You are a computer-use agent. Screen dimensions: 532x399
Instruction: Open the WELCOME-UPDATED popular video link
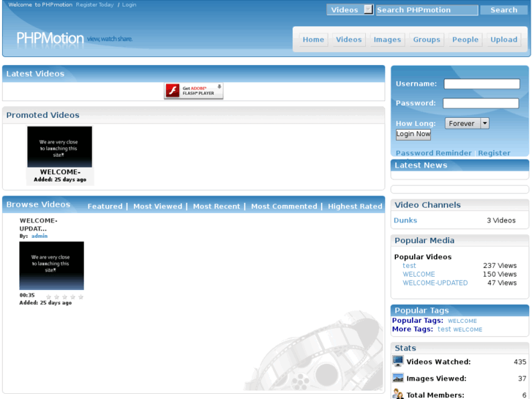(x=435, y=283)
